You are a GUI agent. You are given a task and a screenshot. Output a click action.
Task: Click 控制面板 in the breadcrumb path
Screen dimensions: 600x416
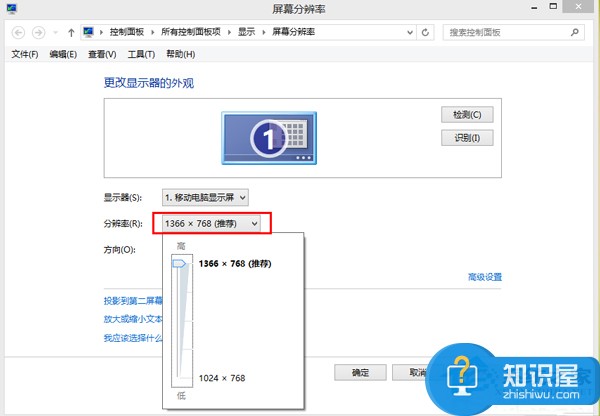(127, 32)
